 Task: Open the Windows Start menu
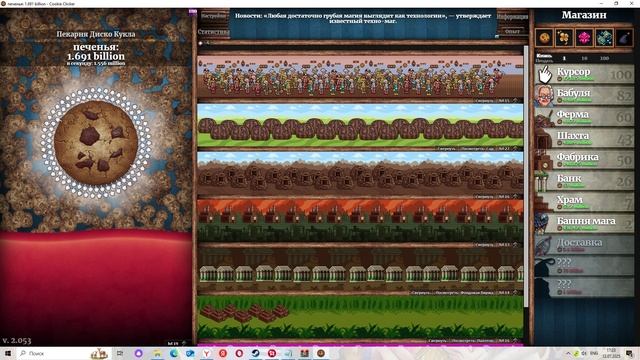click(7, 353)
